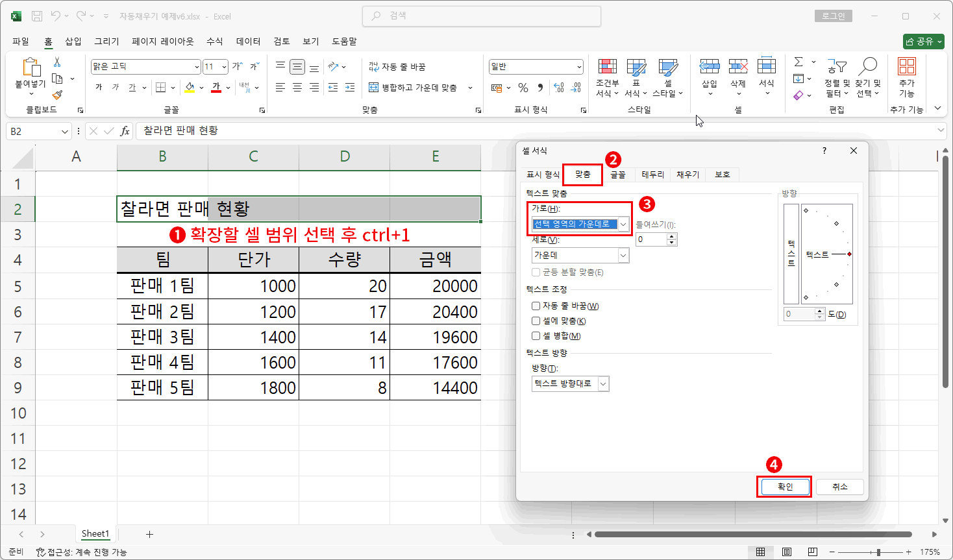Image resolution: width=953 pixels, height=560 pixels.
Task: Switch to the 삽입 ribbon tab
Action: [x=73, y=41]
